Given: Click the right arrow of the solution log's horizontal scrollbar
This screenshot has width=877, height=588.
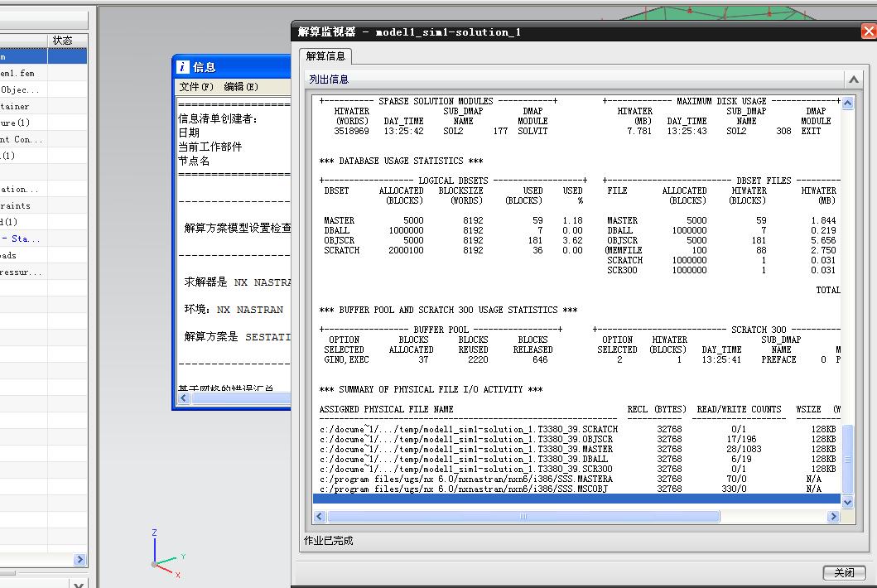Looking at the screenshot, I should (x=833, y=517).
